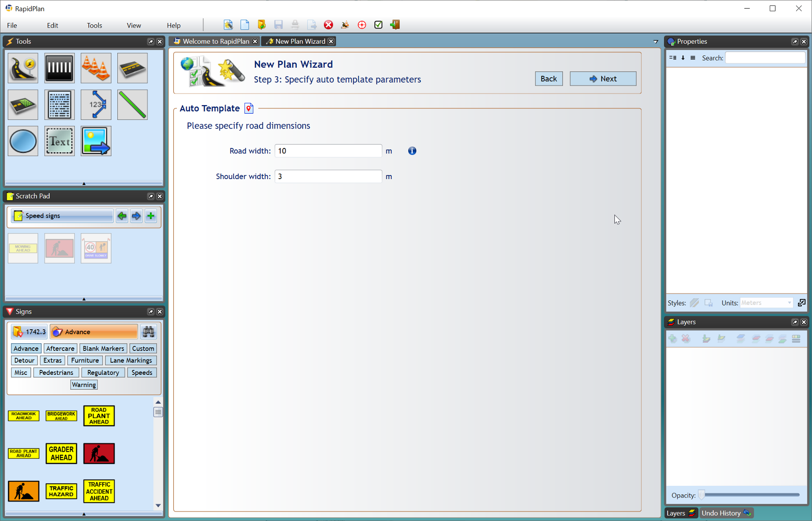
Task: Click the red target crosshair toolbar icon
Action: pyautogui.click(x=362, y=25)
